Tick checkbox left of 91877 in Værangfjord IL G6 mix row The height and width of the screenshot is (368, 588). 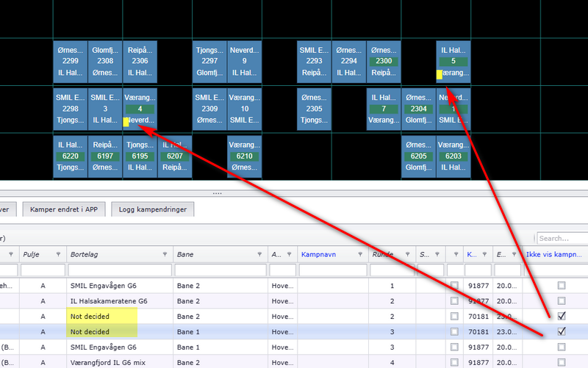click(x=454, y=362)
